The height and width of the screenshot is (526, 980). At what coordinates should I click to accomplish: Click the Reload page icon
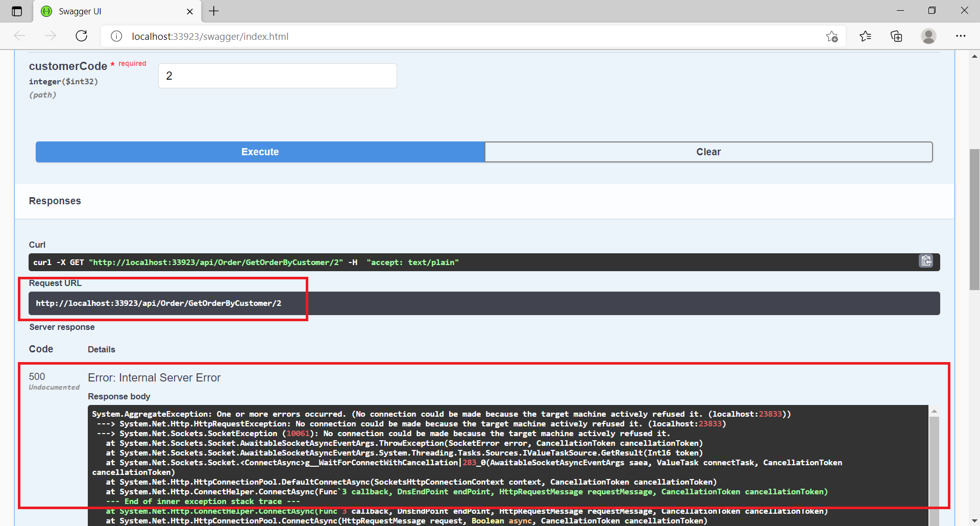pyautogui.click(x=82, y=36)
